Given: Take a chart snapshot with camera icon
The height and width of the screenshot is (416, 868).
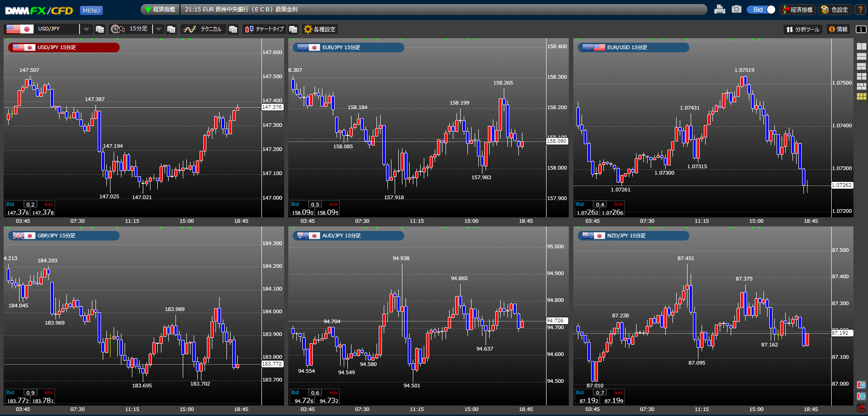Looking at the screenshot, I should (736, 10).
